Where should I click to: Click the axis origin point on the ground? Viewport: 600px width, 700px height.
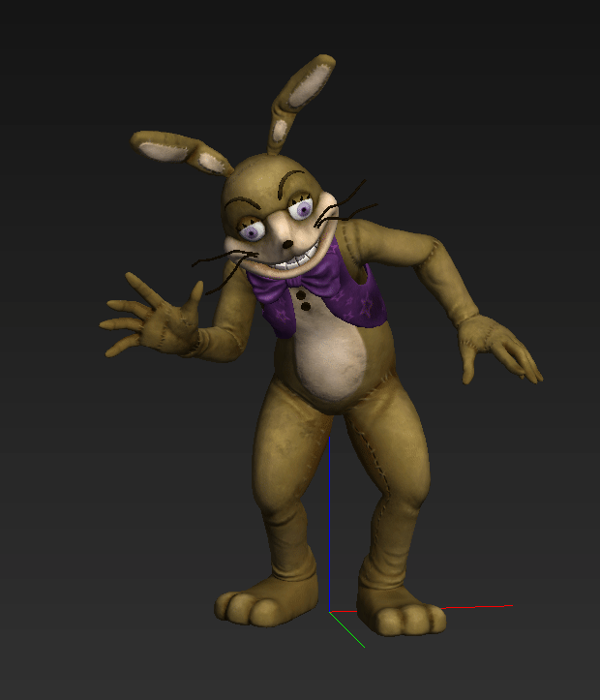(330, 611)
